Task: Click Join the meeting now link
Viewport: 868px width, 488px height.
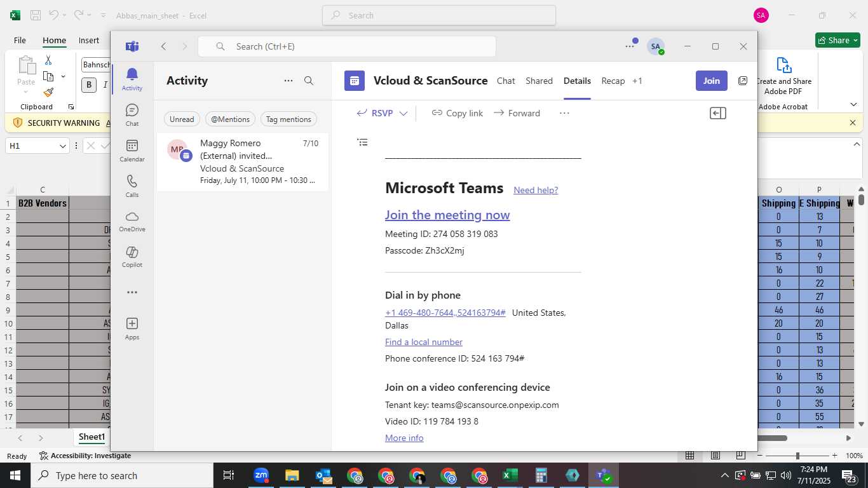Action: [x=447, y=215]
